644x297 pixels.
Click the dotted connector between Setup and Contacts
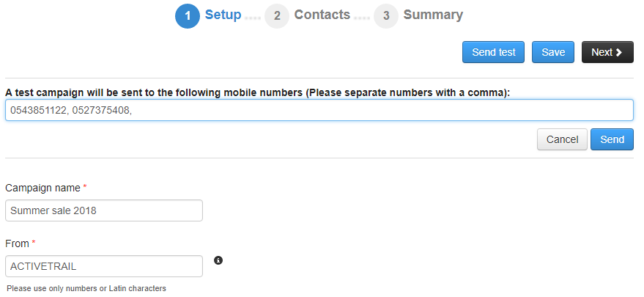click(x=253, y=17)
